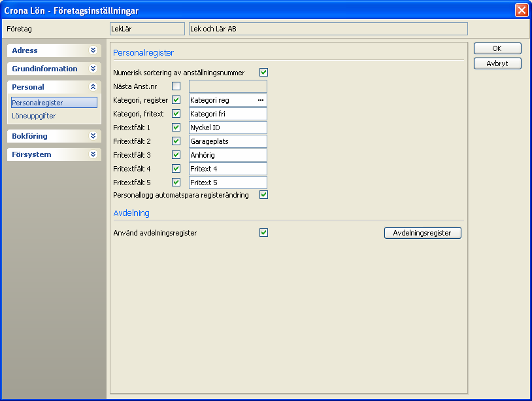Click the Företag label

[19, 29]
